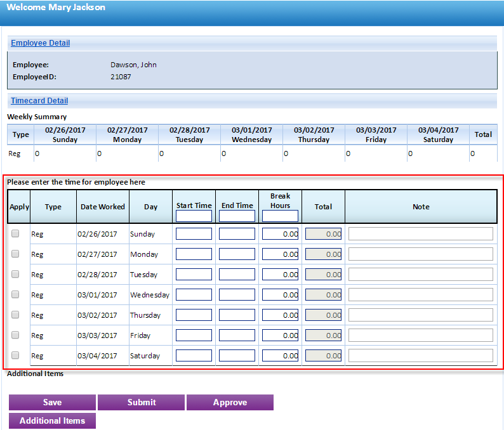
Task: Focus the header Break Hours field
Action: (281, 216)
